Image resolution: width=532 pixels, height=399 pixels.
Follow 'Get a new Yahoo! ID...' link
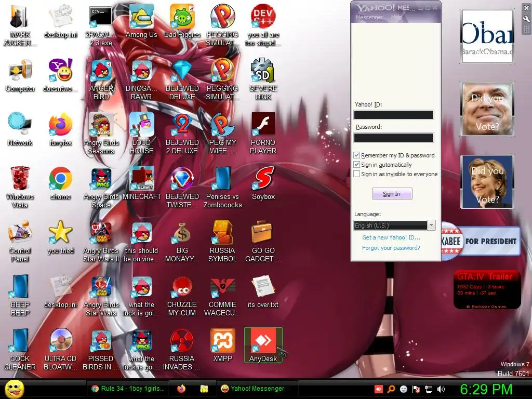pyautogui.click(x=391, y=237)
